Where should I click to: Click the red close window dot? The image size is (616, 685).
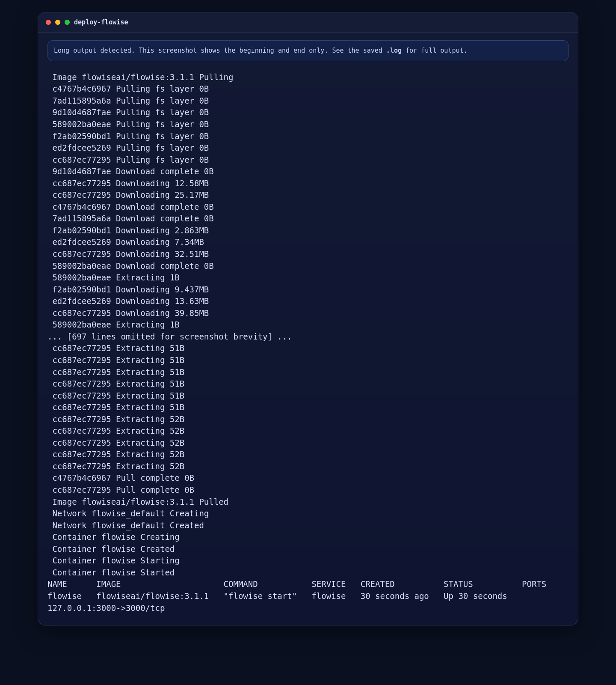point(48,22)
